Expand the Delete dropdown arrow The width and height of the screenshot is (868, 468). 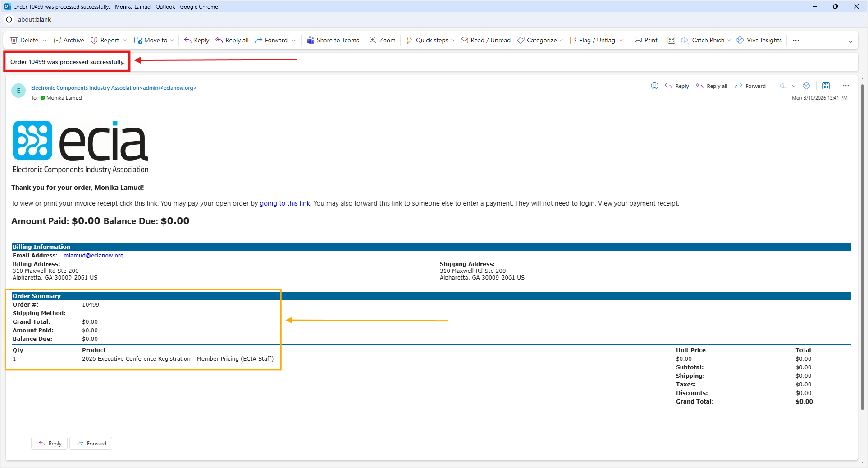pos(45,41)
